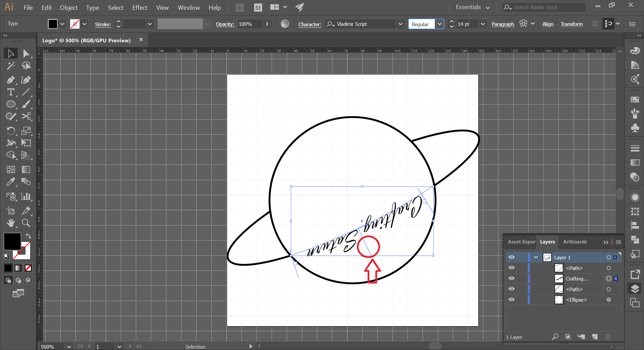Select the Zoom tool
This screenshot has height=350, width=644.
pyautogui.click(x=26, y=223)
